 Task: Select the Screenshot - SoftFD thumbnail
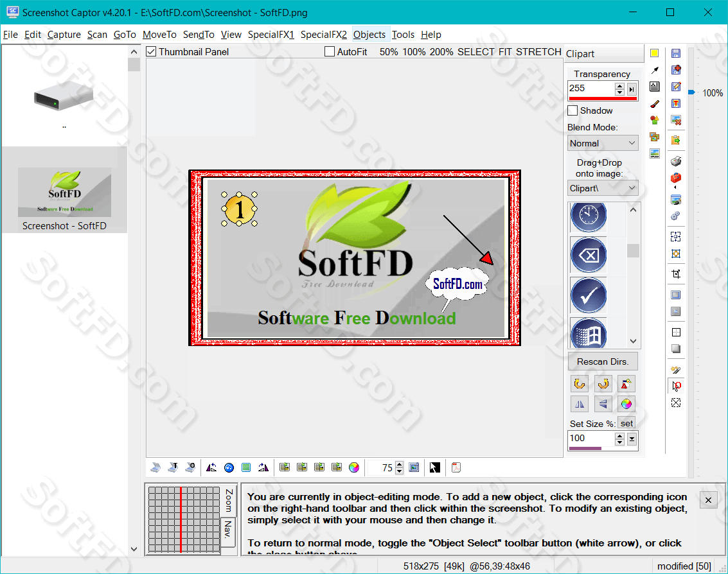tap(64, 190)
